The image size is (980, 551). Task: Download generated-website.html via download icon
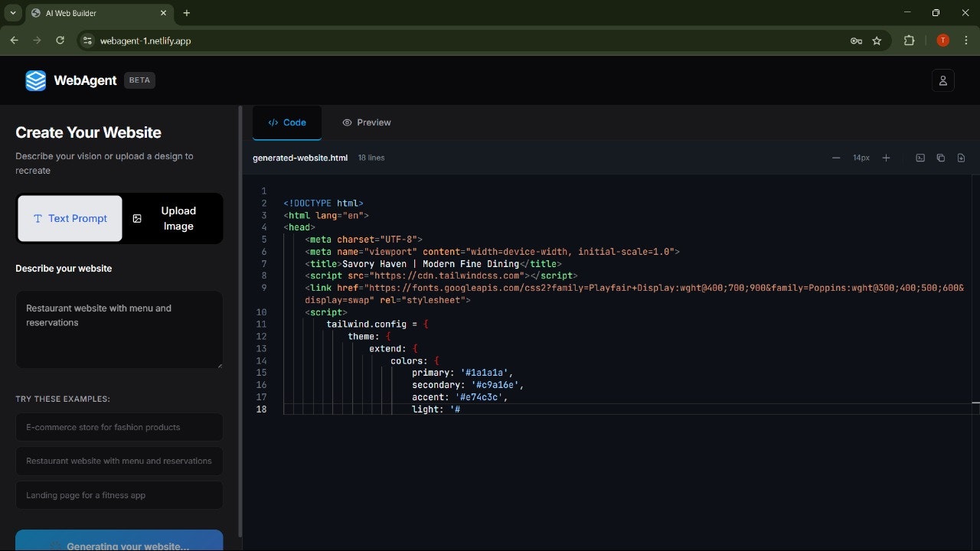(x=961, y=157)
